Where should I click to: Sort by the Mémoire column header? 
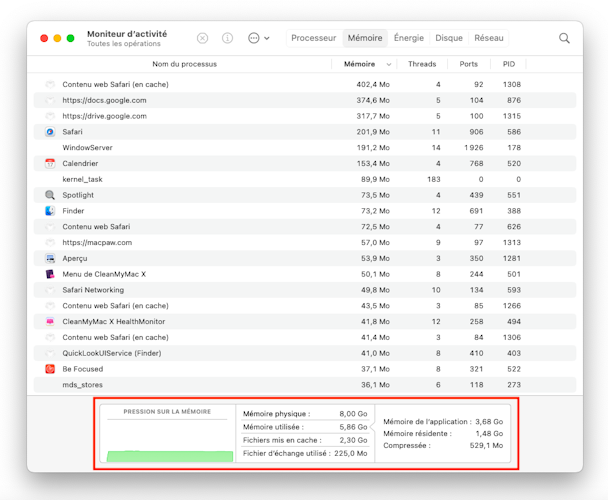click(359, 64)
